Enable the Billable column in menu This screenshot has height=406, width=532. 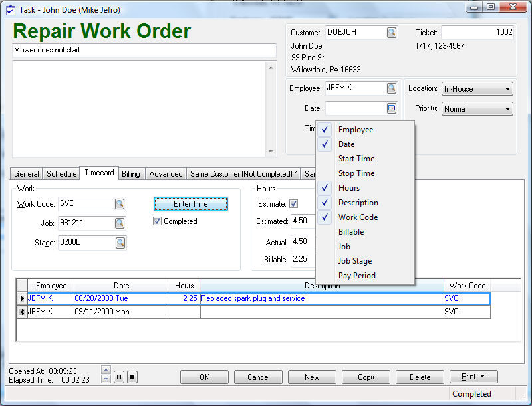tap(350, 232)
